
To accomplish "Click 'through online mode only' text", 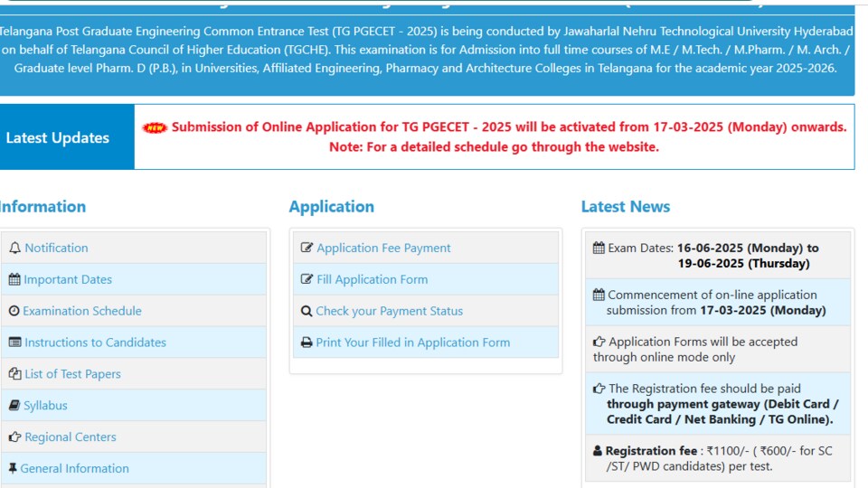I will (x=664, y=358).
